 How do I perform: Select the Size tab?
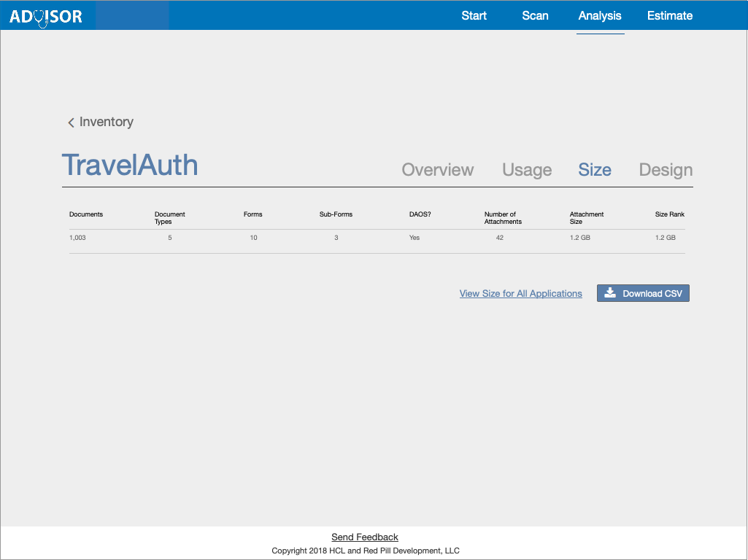(x=595, y=170)
